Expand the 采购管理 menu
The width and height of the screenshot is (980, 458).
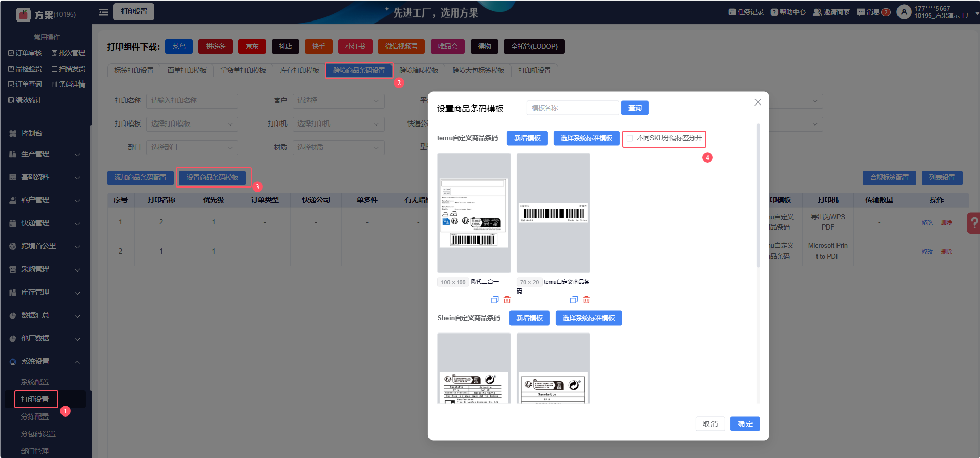pos(46,269)
